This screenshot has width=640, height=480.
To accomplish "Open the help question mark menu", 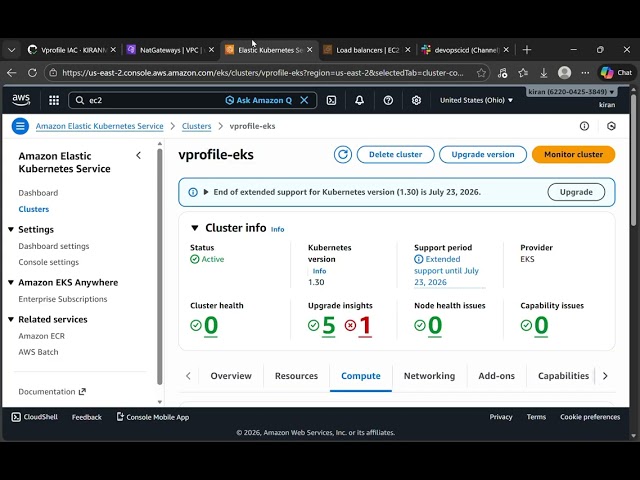I will tap(388, 100).
